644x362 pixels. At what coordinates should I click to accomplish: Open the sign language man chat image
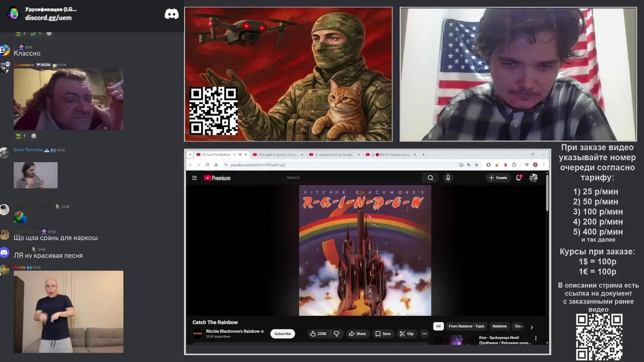coord(68,312)
